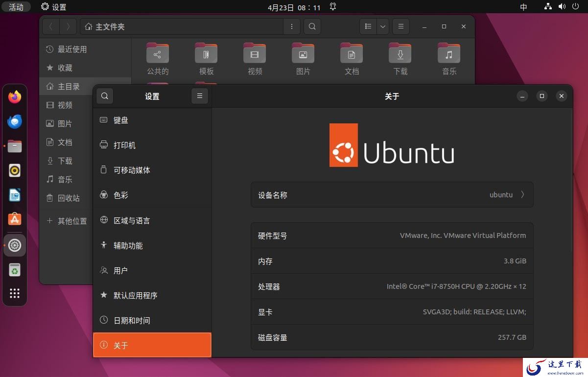Open the clock 4月23日 calendar panel

tap(294, 7)
